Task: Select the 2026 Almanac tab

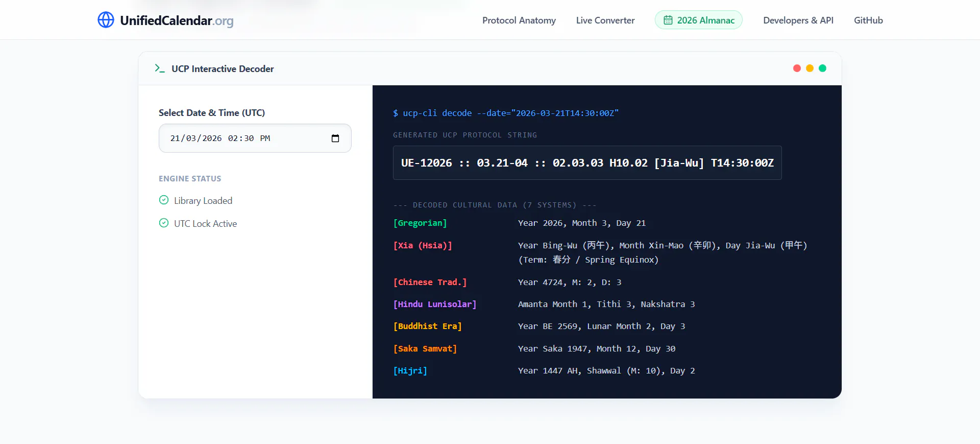Action: (698, 20)
